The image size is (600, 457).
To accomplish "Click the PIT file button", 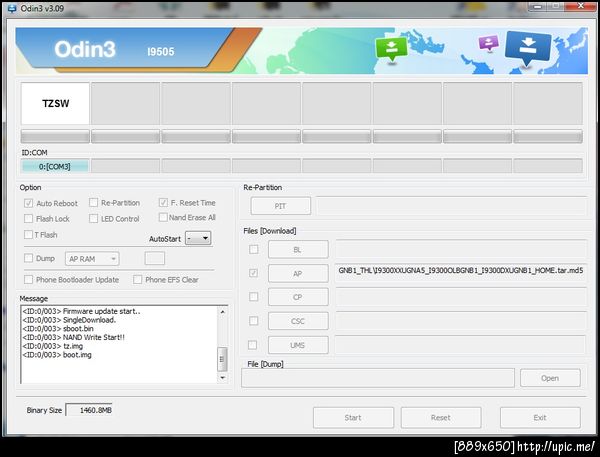I will (x=280, y=206).
